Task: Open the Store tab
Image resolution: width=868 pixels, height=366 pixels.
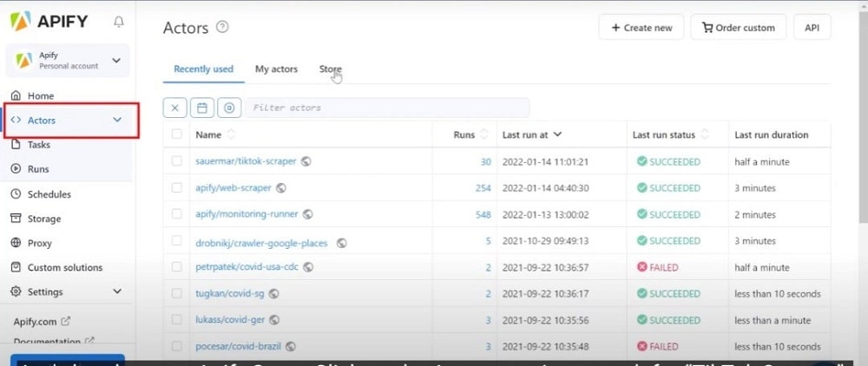Action: 331,69
